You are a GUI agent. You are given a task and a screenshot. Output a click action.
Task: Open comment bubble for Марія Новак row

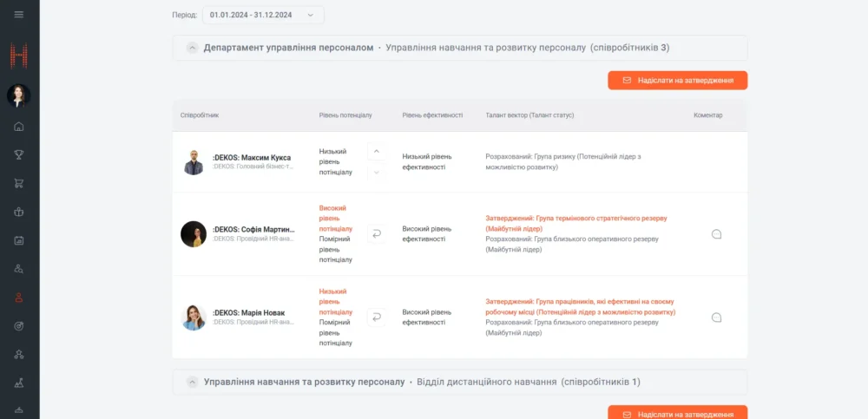716,318
